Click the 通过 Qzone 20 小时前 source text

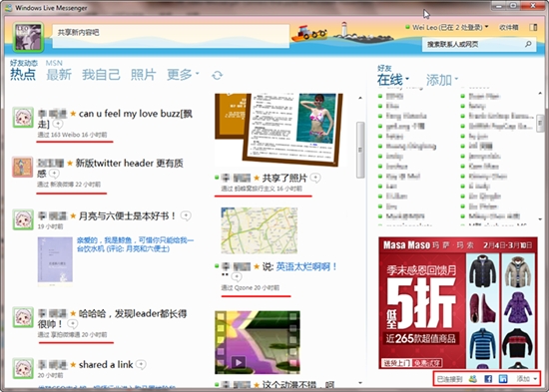pyautogui.click(x=250, y=287)
